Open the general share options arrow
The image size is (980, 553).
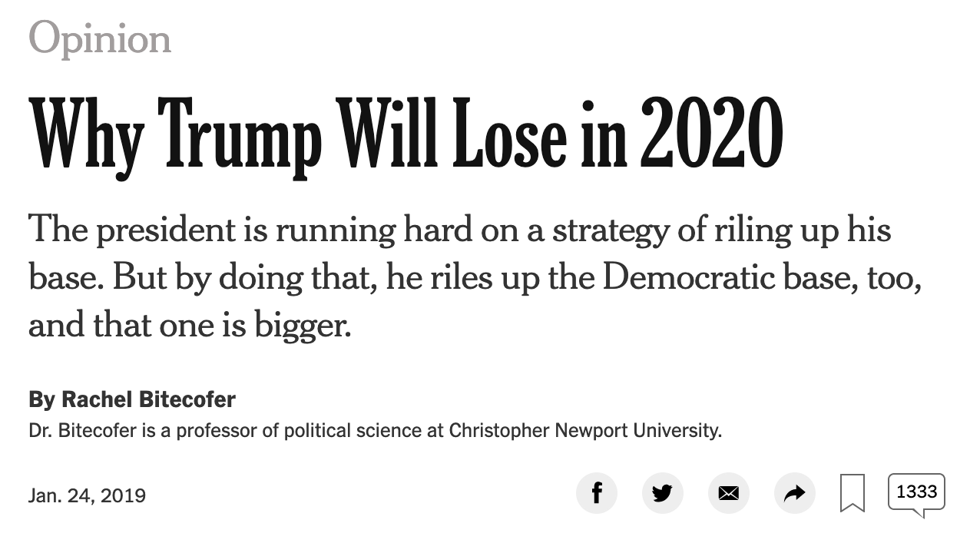point(795,493)
